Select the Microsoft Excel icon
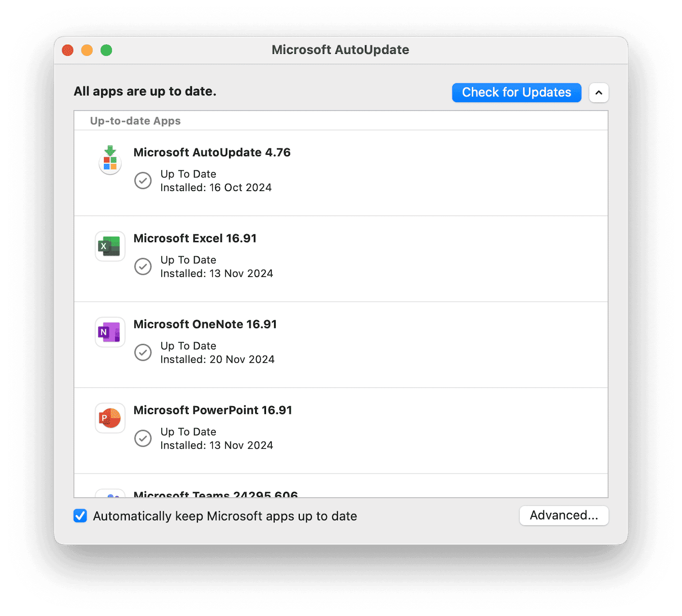Image resolution: width=682 pixels, height=616 pixels. point(110,246)
